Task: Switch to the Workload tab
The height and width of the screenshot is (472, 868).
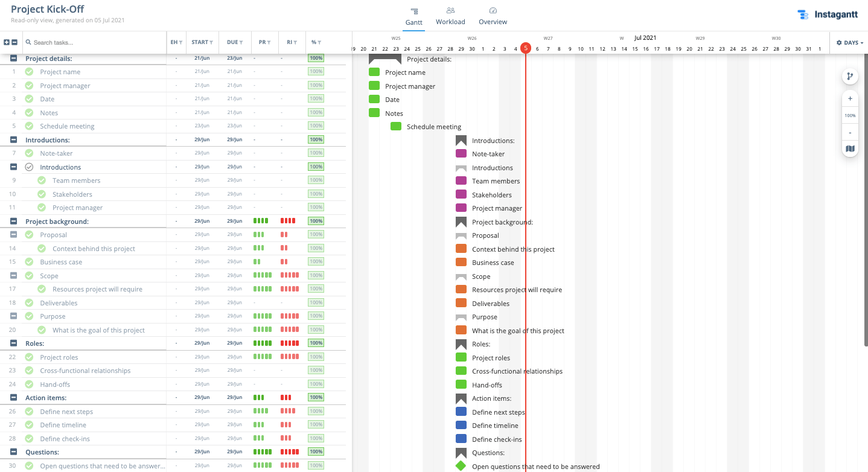Action: (x=450, y=16)
